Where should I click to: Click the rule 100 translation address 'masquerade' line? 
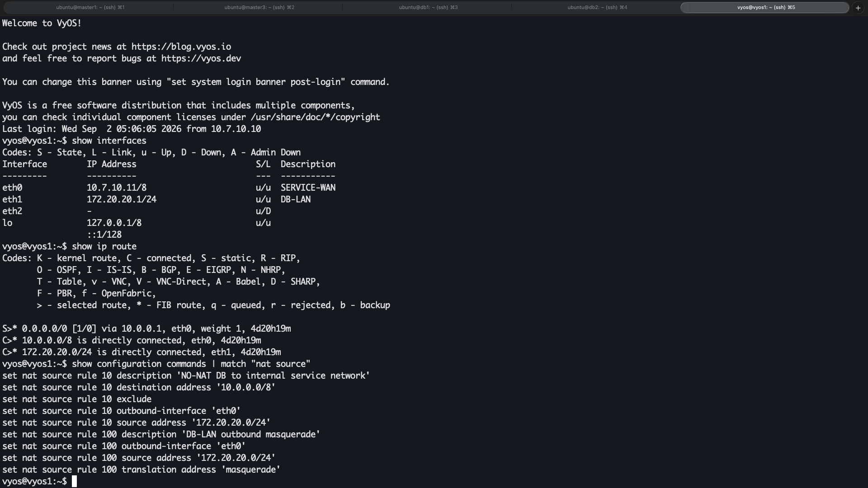coord(142,469)
